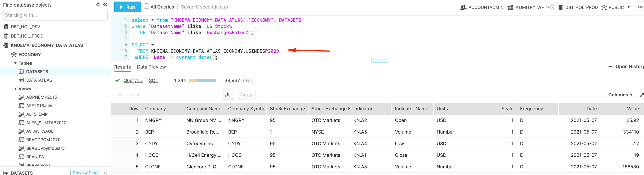Open the BEAGDPCM2020 view
The image size is (644, 175).
point(43,140)
